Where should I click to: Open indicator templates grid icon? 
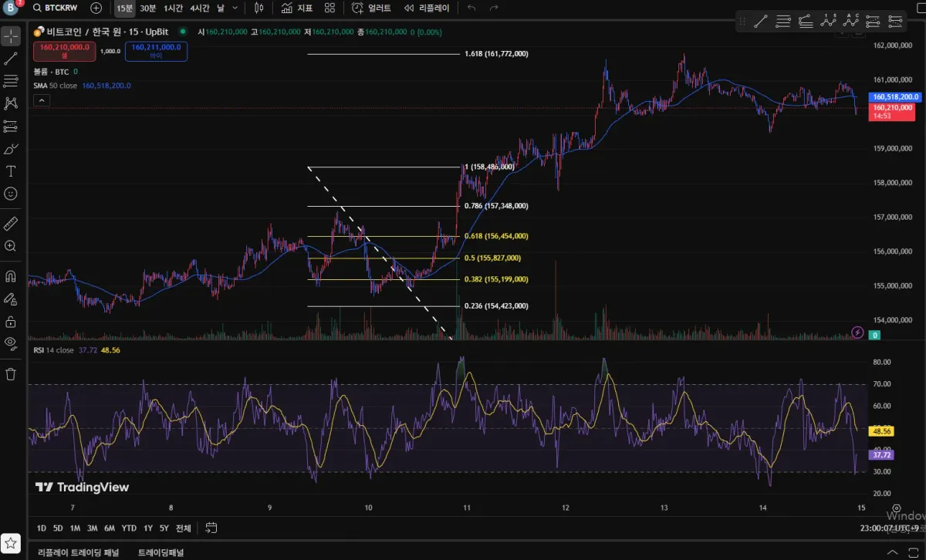coord(330,8)
